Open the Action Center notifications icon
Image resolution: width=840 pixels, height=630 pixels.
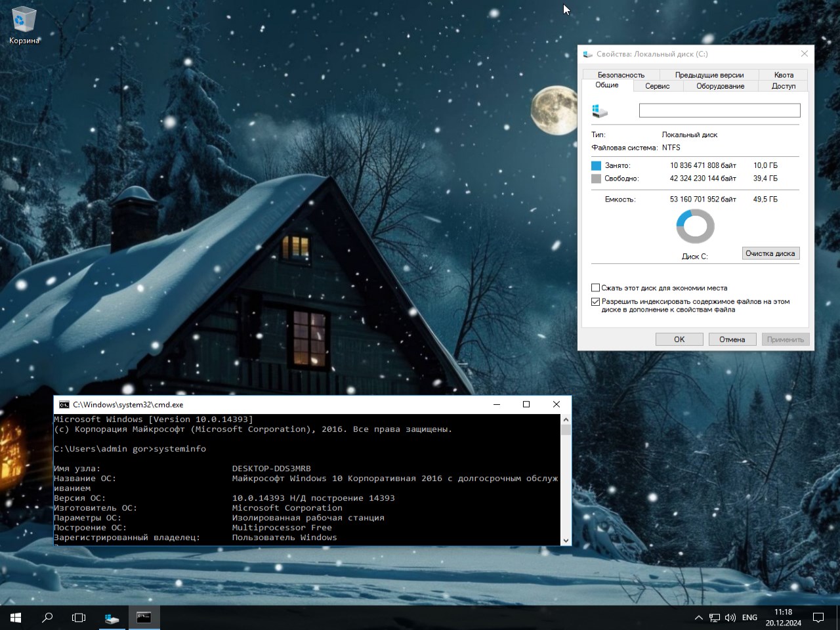[x=818, y=618]
